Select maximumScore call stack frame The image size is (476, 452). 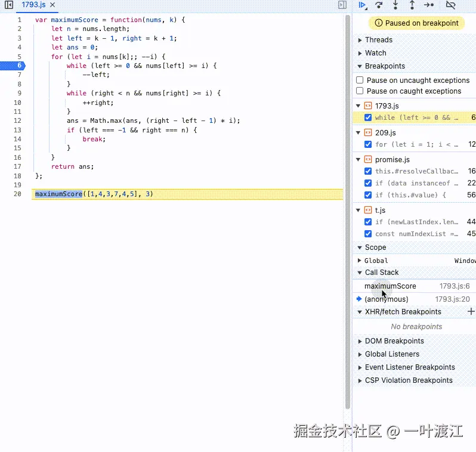tap(414, 286)
